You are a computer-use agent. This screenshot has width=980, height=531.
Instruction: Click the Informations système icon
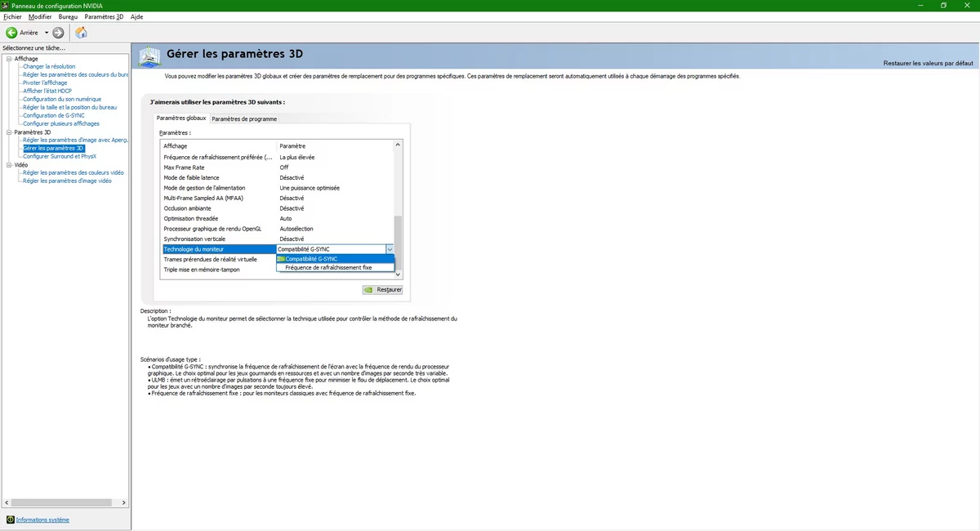coord(10,520)
